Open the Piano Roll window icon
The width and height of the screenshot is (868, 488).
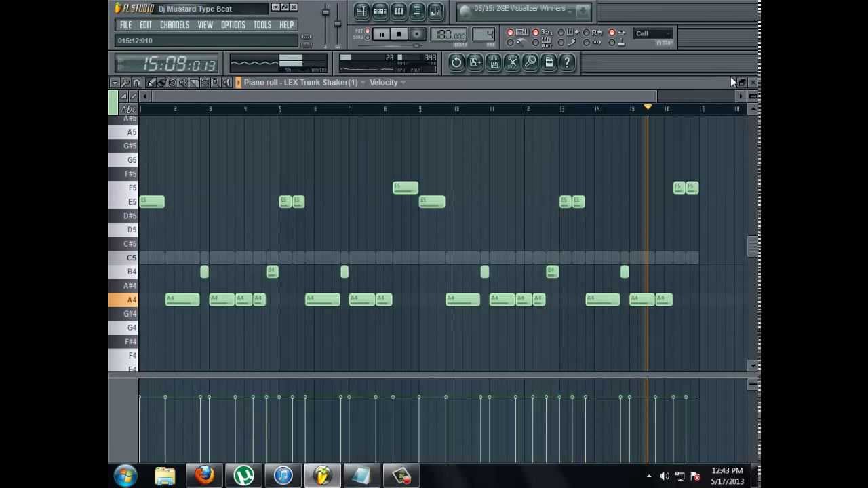point(399,11)
